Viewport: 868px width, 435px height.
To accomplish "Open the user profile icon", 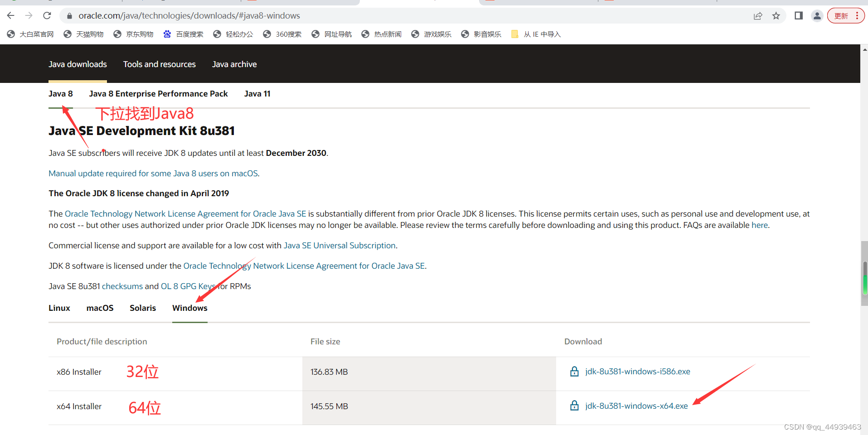I will pos(817,16).
